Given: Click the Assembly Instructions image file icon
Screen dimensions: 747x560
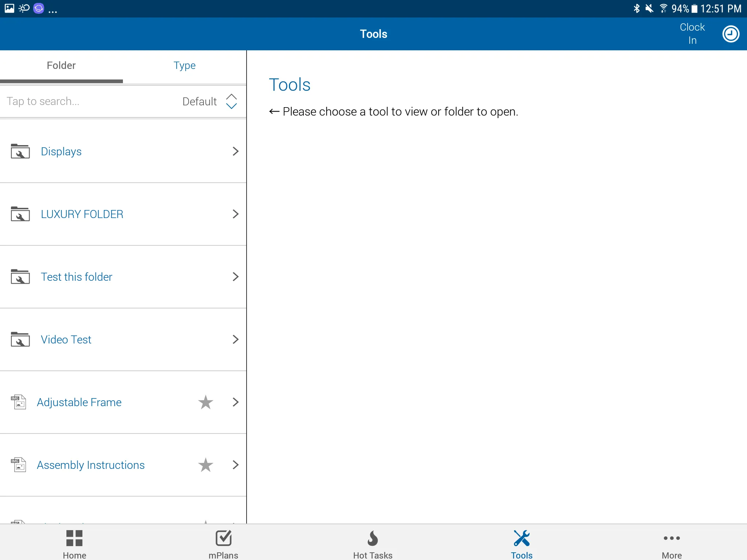Looking at the screenshot, I should pyautogui.click(x=18, y=465).
